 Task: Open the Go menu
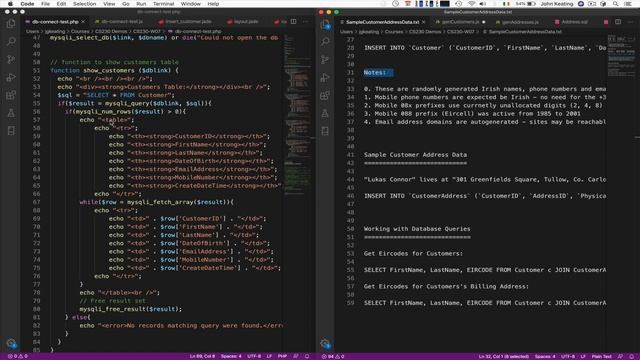coord(126,4)
